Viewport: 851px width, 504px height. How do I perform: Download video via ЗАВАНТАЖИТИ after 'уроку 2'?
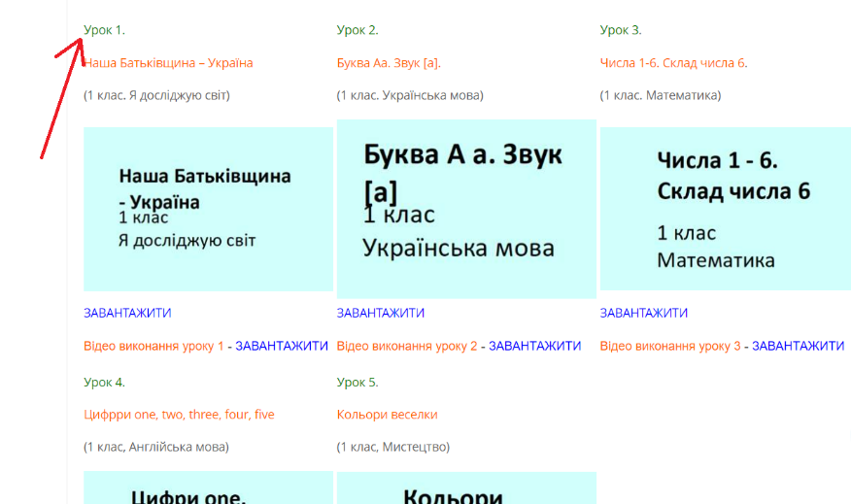tap(534, 346)
